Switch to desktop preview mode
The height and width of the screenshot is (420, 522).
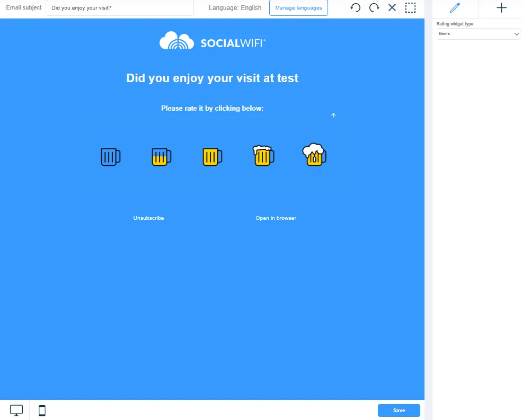point(16,410)
